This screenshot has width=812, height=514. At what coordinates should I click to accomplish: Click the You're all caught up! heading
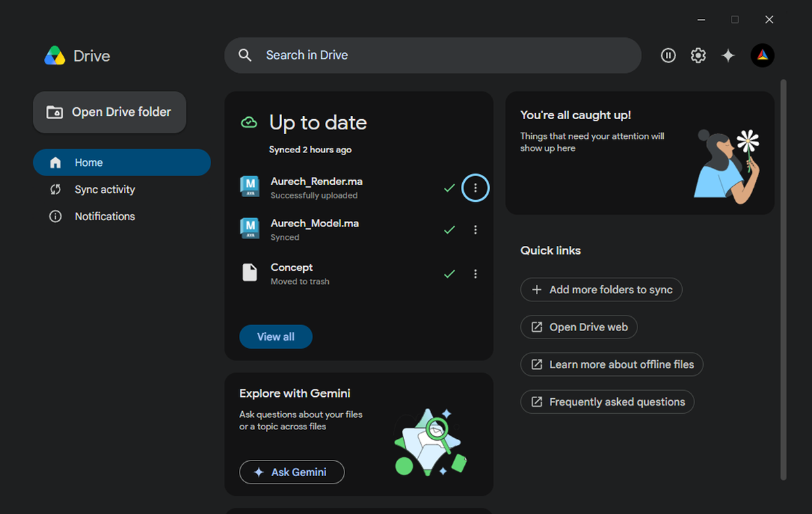tap(576, 116)
